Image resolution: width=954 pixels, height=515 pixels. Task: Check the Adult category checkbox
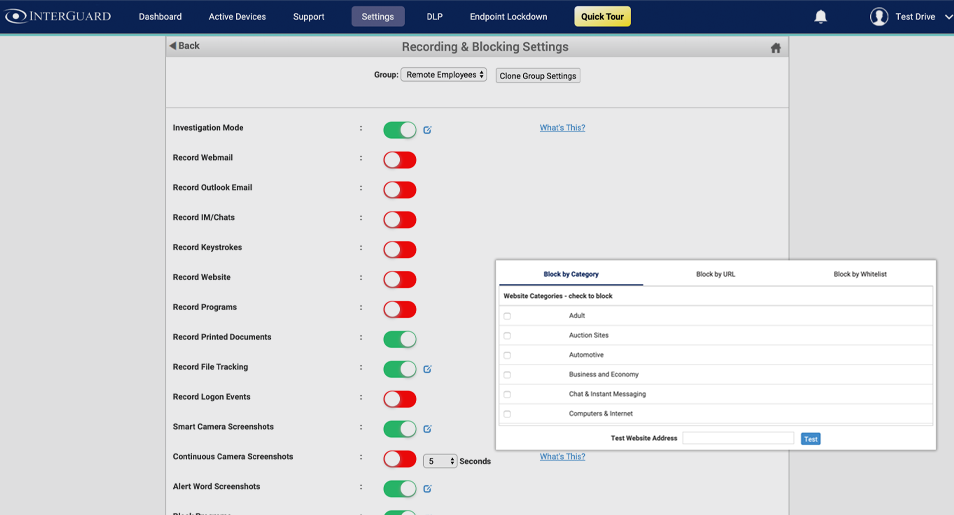(507, 316)
